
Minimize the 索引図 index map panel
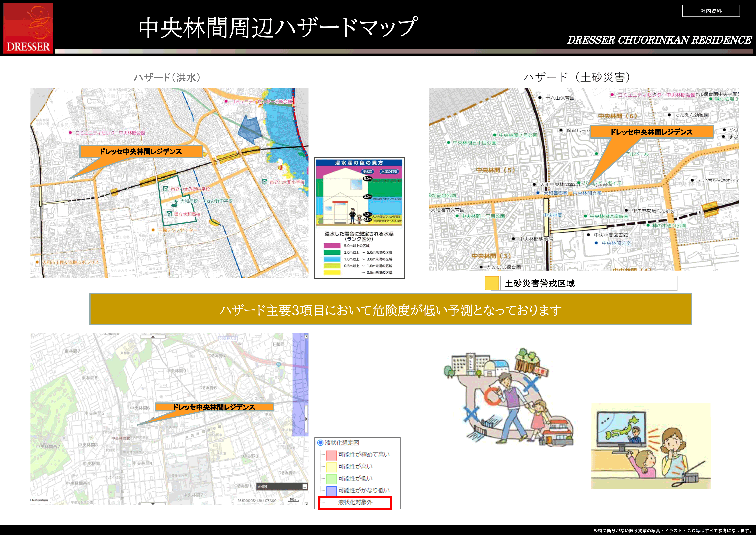(305, 487)
